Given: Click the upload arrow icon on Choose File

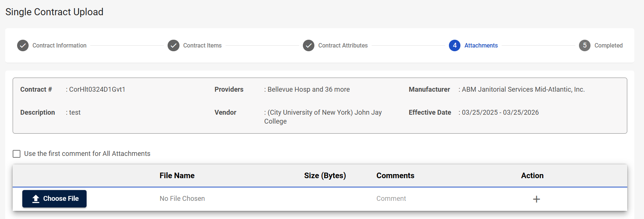Looking at the screenshot, I should 36,199.
